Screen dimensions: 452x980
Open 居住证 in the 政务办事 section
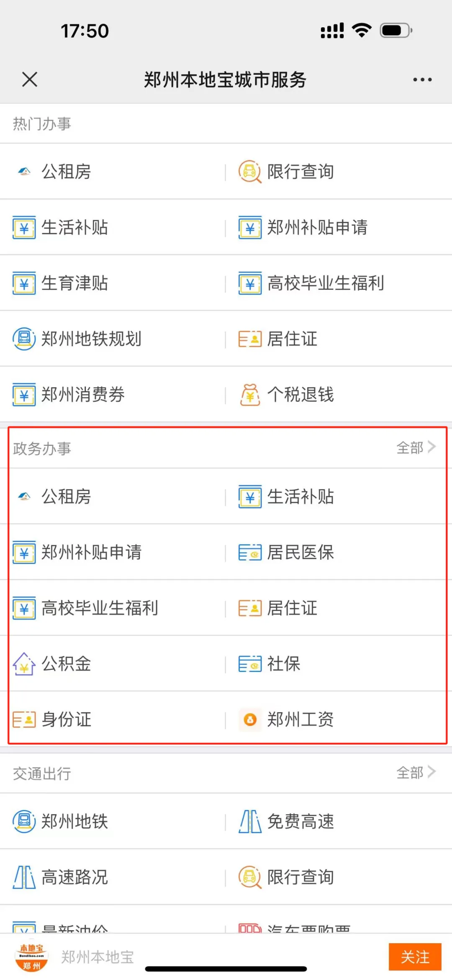click(x=292, y=608)
